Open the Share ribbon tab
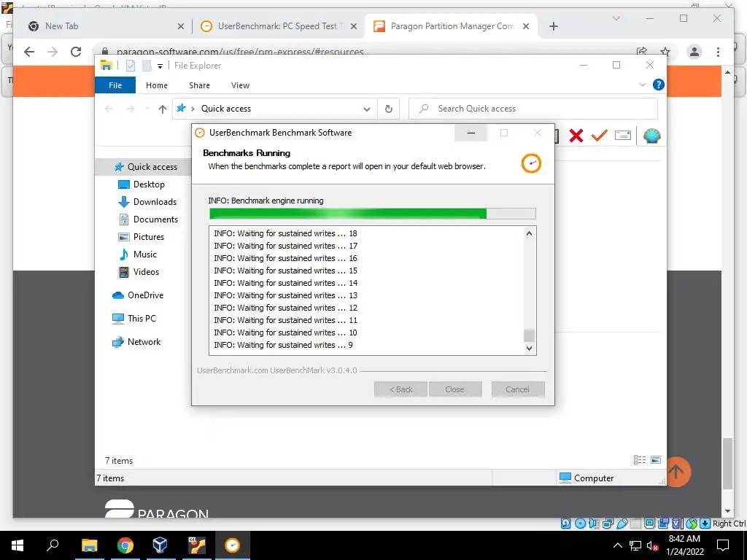Screen dimensions: 747x560 tap(199, 85)
